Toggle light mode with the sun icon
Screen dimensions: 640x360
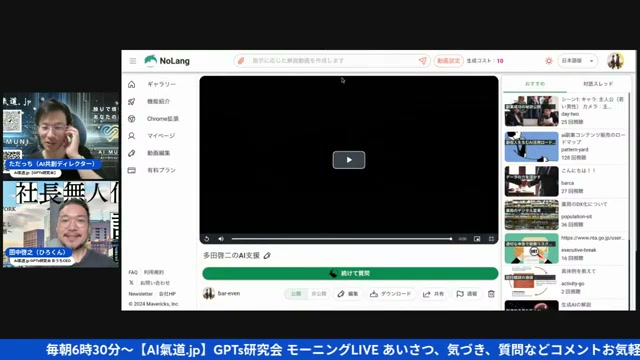[x=549, y=61]
